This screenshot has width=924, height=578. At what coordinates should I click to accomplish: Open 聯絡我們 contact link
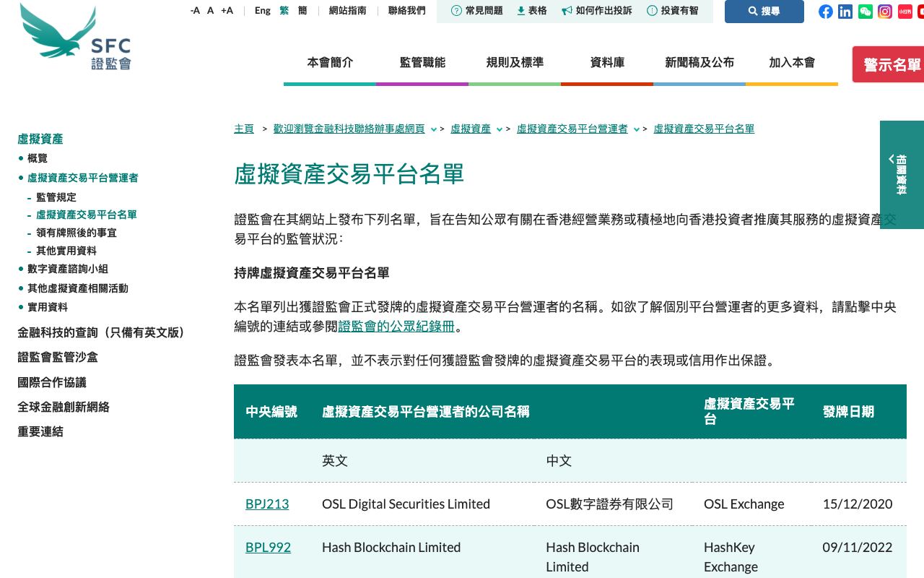pos(406,11)
